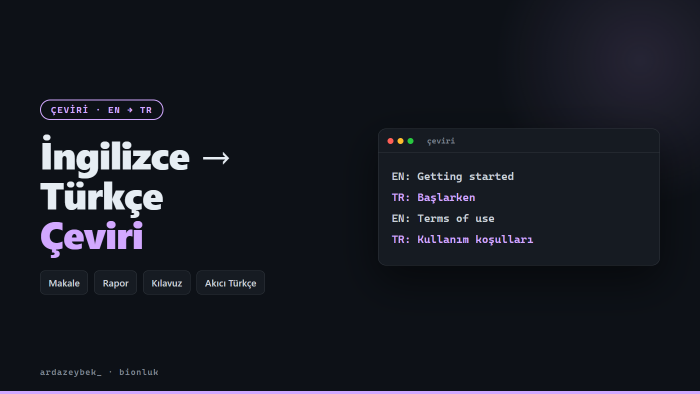Select the Kılavuz tag
The image size is (700, 394).
coord(167,283)
